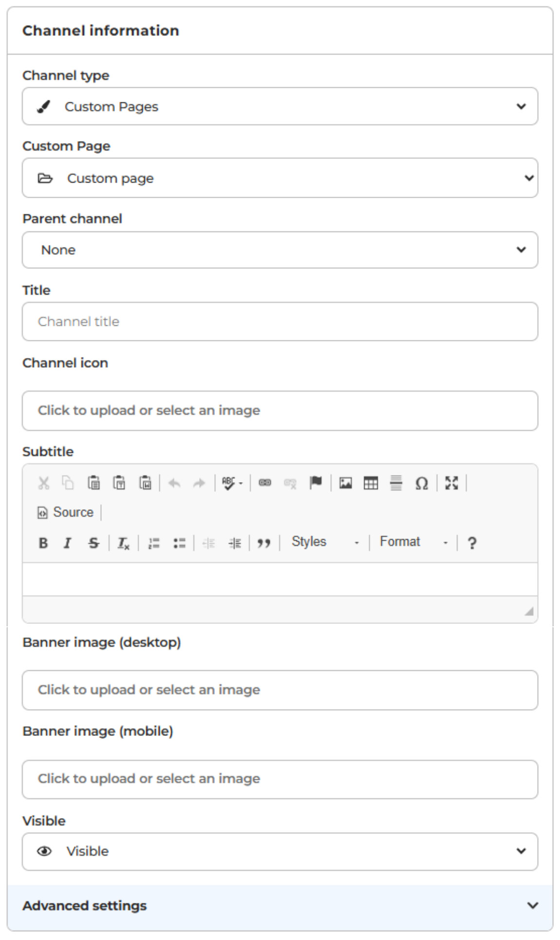Insert an image via editor toolbar icon
The image size is (560, 940).
[346, 483]
